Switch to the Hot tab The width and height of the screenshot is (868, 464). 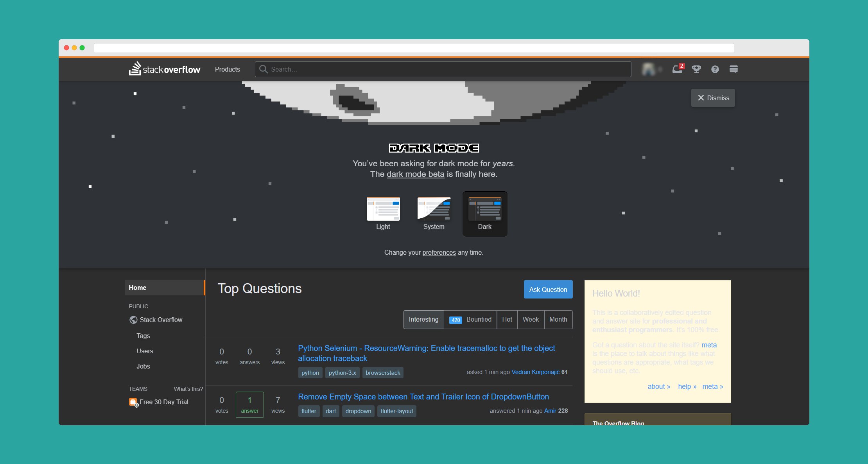(507, 320)
